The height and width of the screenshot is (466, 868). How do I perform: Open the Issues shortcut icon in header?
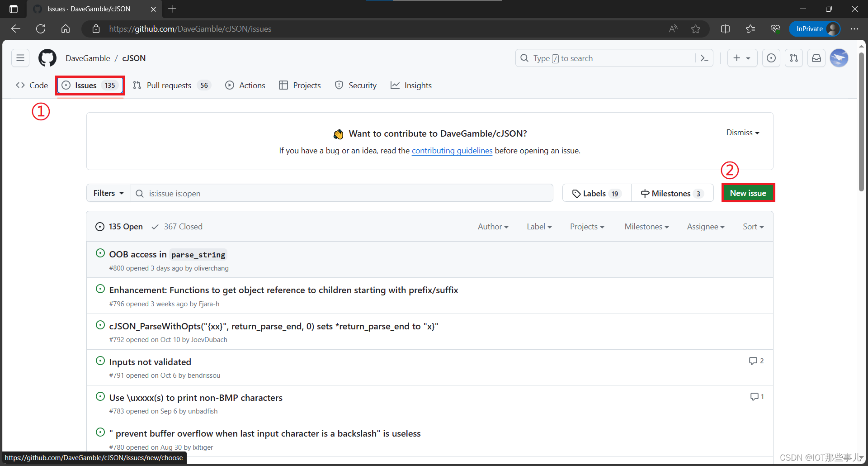[771, 58]
